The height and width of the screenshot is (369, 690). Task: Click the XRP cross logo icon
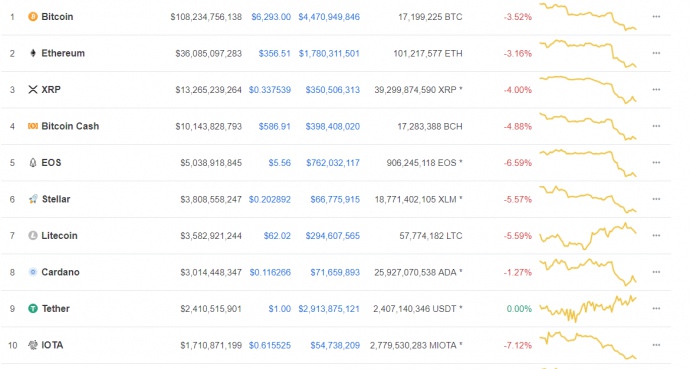pos(33,90)
